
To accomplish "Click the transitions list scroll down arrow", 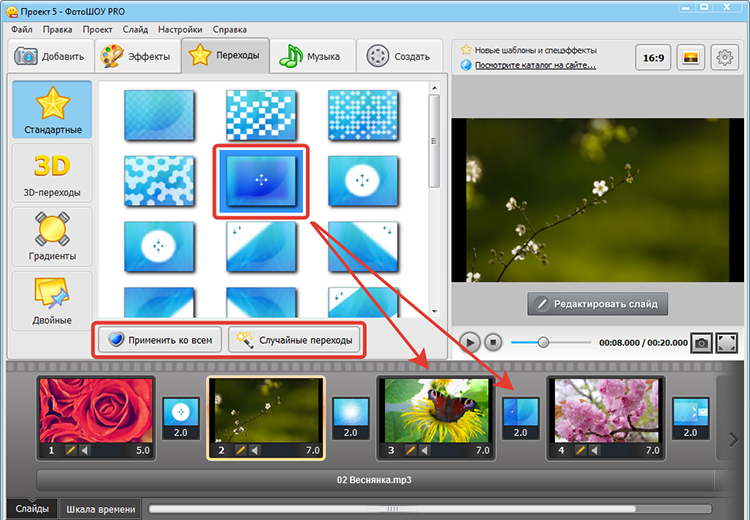I will (434, 311).
